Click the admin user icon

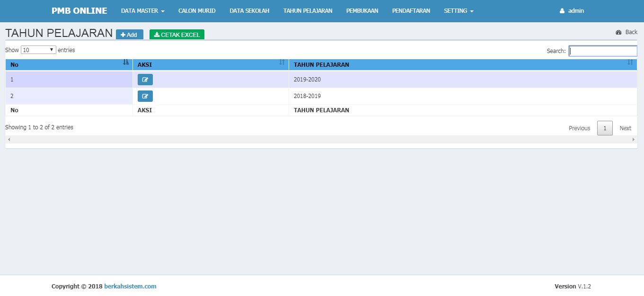pyautogui.click(x=562, y=11)
